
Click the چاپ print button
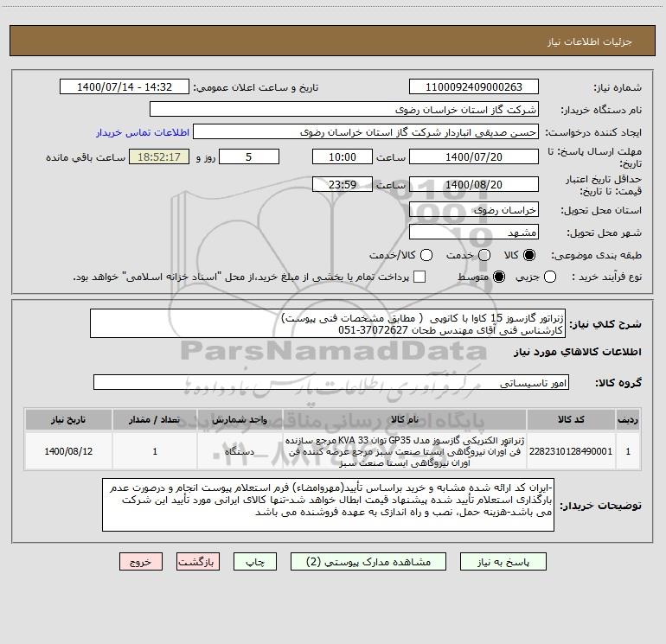tap(255, 562)
